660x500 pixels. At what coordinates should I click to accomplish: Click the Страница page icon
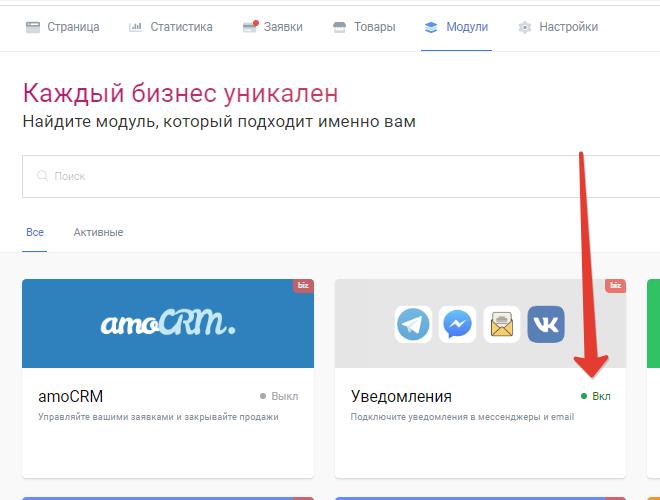pos(33,27)
